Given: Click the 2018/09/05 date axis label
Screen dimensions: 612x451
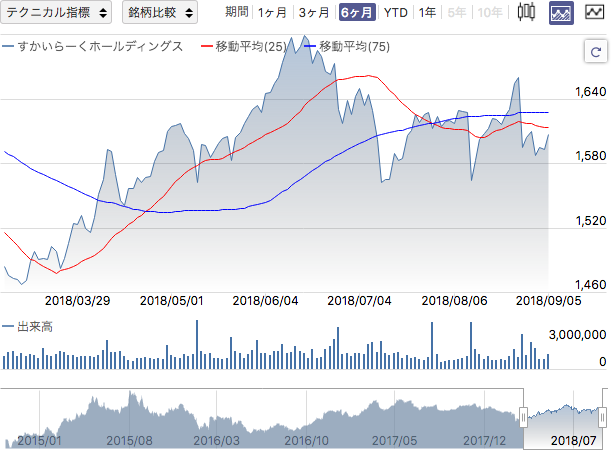Looking at the screenshot, I should 549,301.
